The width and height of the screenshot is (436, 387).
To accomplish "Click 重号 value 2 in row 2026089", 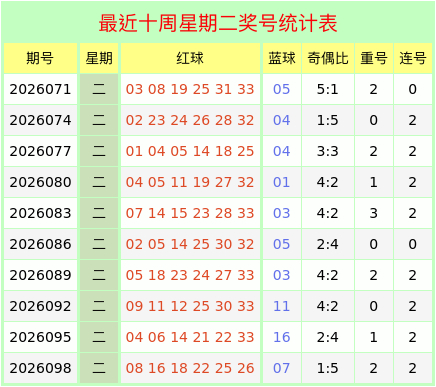I will click(x=374, y=275).
